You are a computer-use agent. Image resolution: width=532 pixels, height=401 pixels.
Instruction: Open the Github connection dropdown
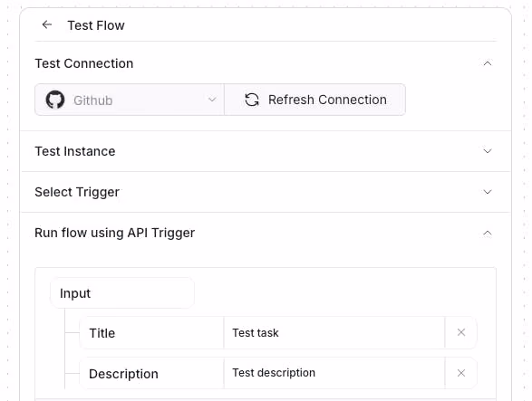pos(130,100)
